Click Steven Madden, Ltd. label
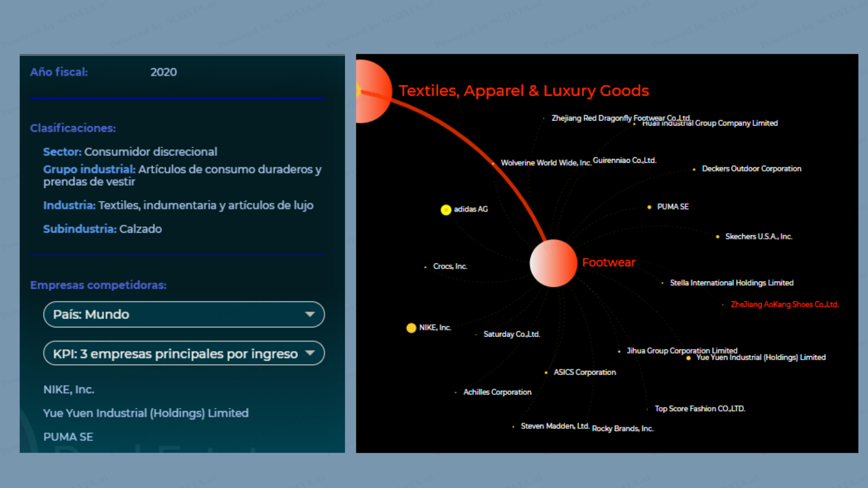868x488 pixels. 555,426
